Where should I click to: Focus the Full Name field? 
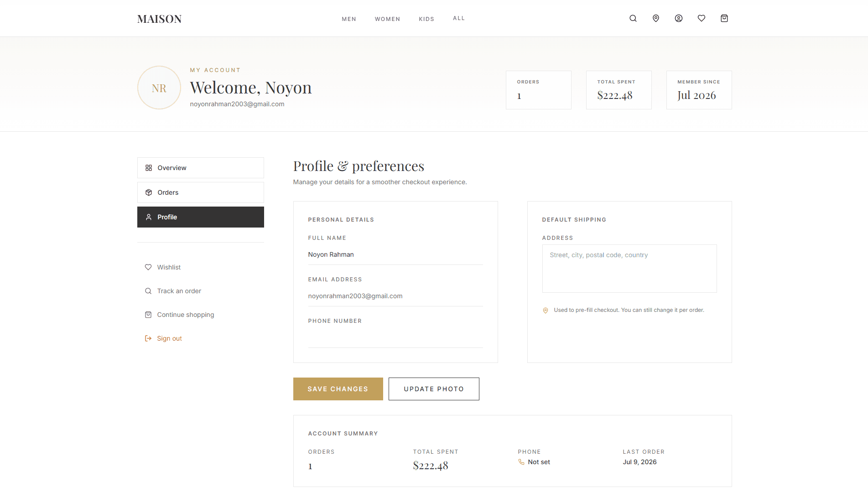tap(395, 254)
